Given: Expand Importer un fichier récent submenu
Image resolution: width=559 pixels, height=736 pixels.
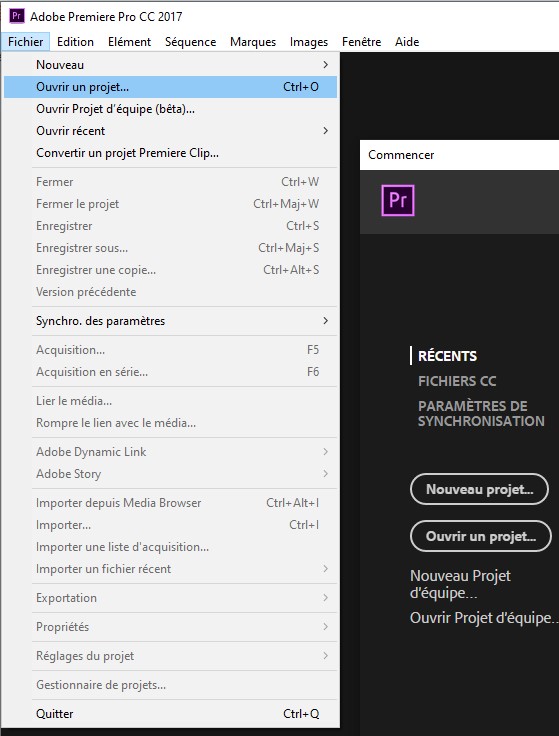Looking at the screenshot, I should coord(170,569).
